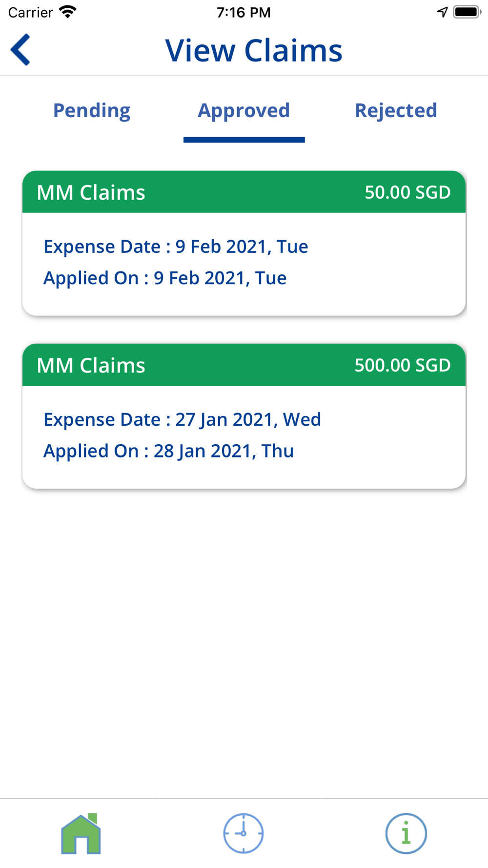The height and width of the screenshot is (868, 488).
Task: Select Expense Date 27 Jan 2021 line
Action: point(183,419)
